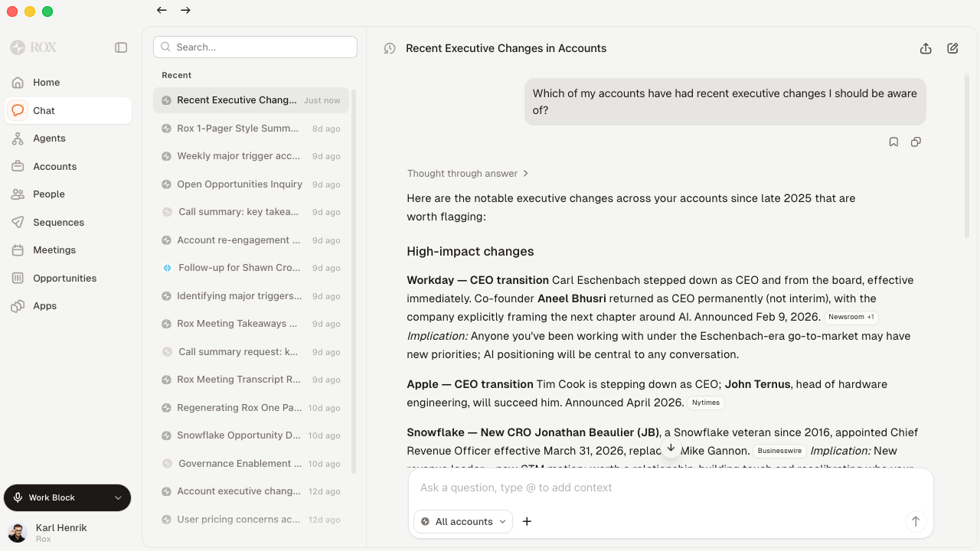Open chat 'User pricing concerns ac...'
The image size is (980, 551).
point(251,520)
